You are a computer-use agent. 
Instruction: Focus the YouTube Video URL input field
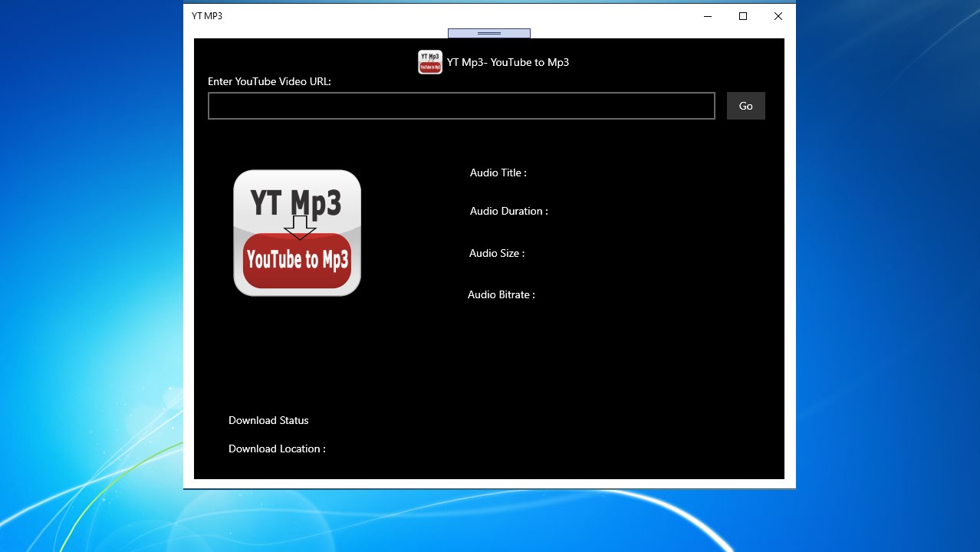pos(462,106)
